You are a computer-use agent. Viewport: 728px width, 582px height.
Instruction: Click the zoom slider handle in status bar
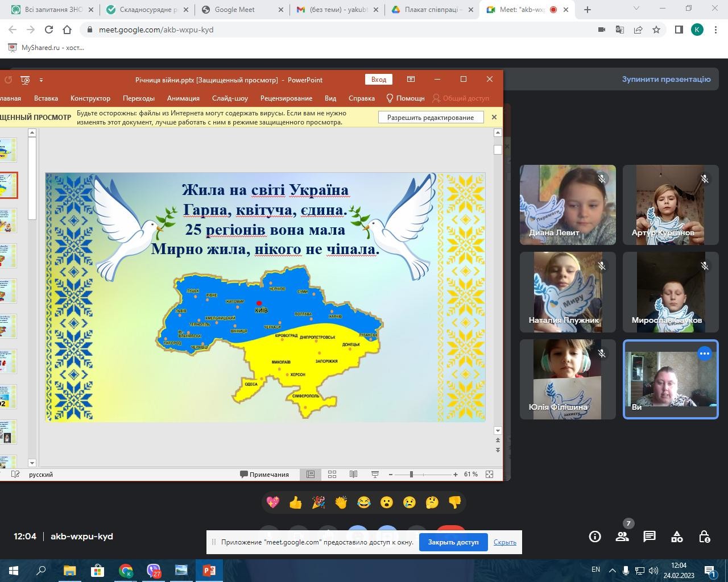411,474
